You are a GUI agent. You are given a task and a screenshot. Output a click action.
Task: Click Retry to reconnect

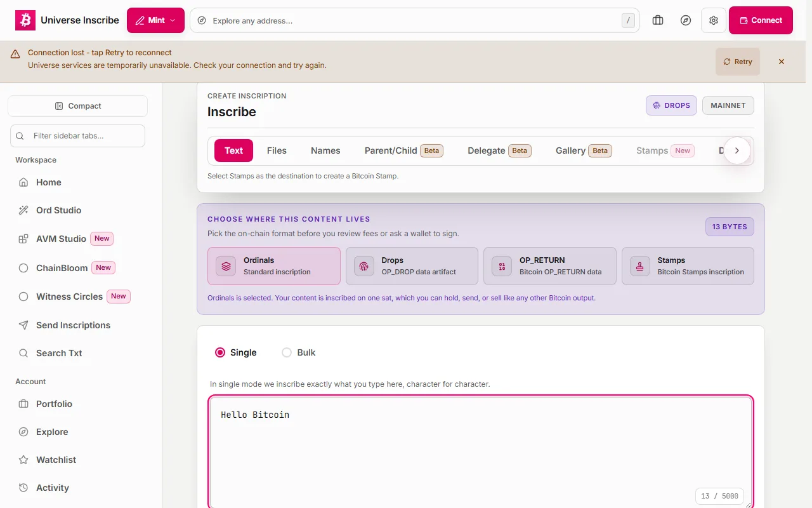[737, 62]
